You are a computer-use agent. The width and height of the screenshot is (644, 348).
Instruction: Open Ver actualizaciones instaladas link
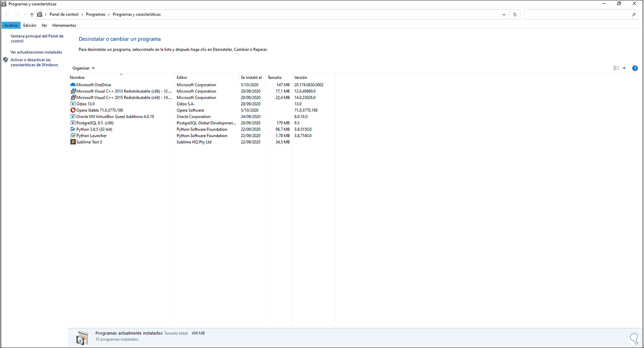click(36, 52)
